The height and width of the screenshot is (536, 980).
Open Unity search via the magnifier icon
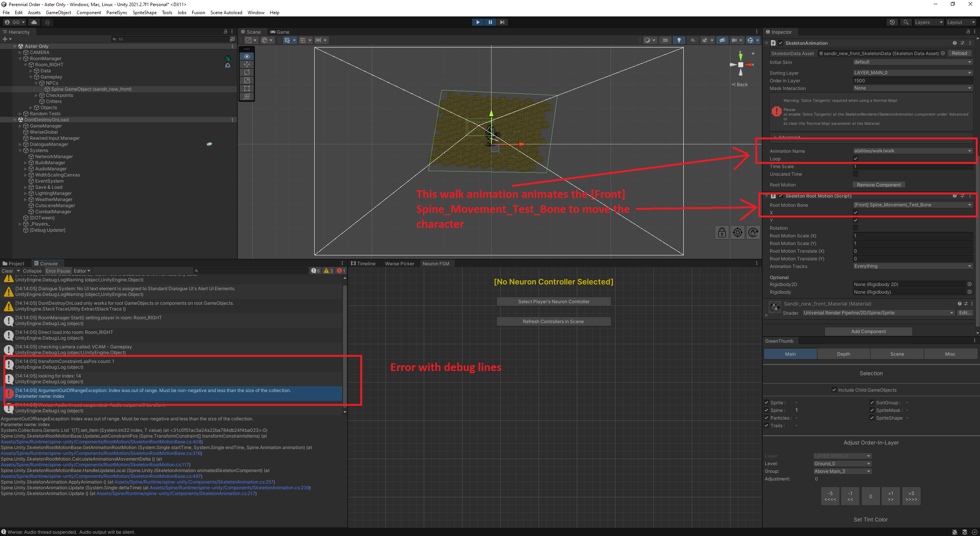click(x=906, y=22)
